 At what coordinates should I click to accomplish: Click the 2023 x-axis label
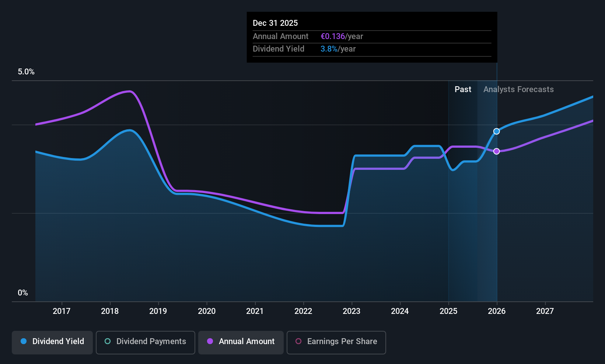click(352, 311)
